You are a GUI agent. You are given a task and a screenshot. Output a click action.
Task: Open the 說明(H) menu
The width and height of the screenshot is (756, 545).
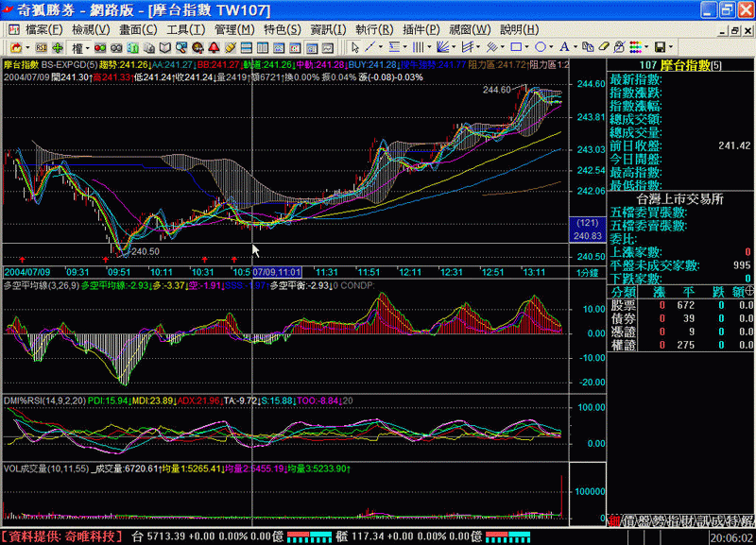[x=519, y=28]
